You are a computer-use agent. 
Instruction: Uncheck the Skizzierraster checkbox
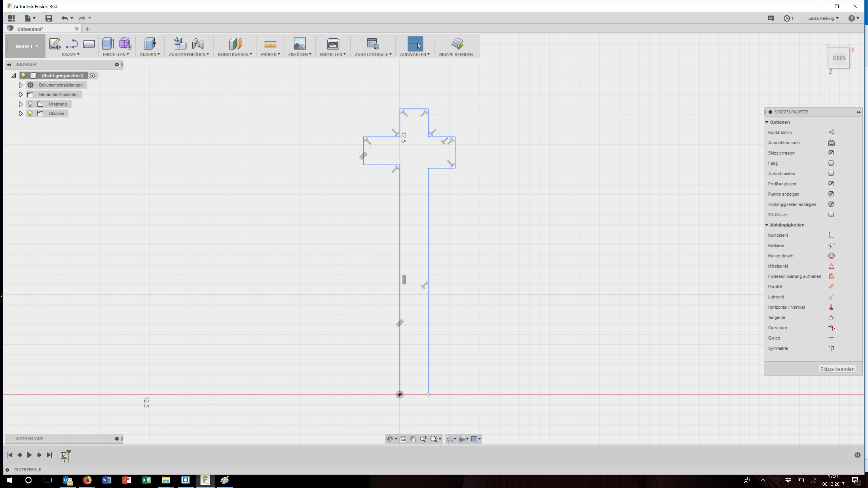831,153
